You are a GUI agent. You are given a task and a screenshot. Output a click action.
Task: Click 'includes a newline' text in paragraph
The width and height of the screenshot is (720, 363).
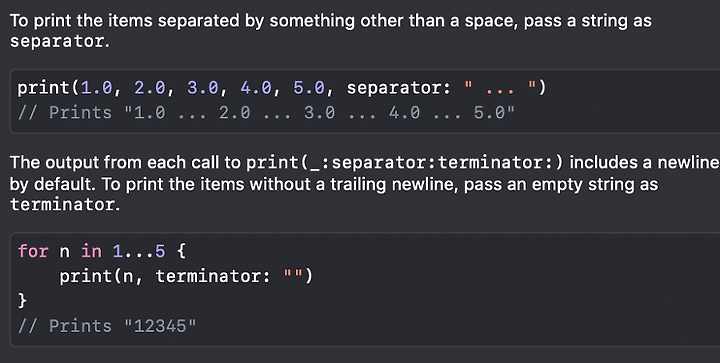click(x=644, y=162)
